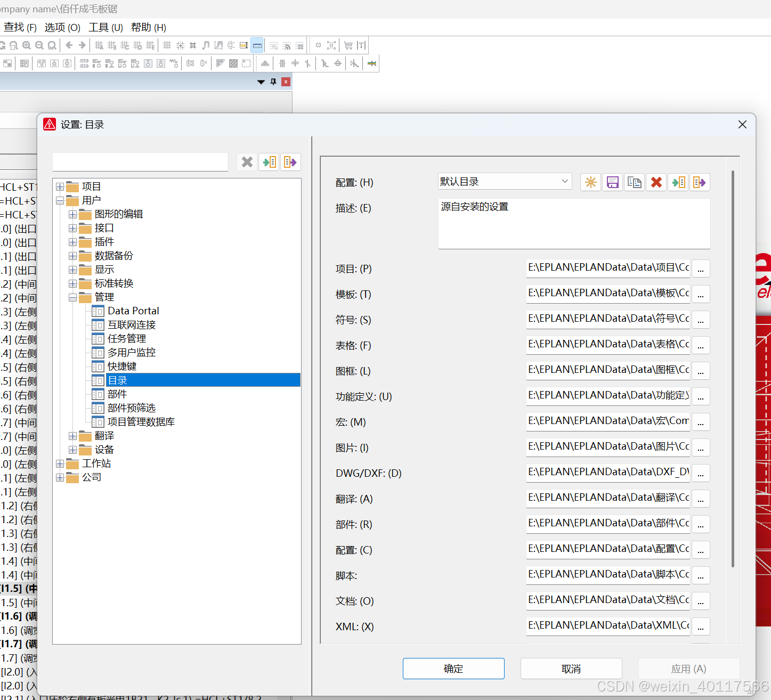Export settings via icon above the settings tree
The height and width of the screenshot is (700, 771).
[290, 162]
